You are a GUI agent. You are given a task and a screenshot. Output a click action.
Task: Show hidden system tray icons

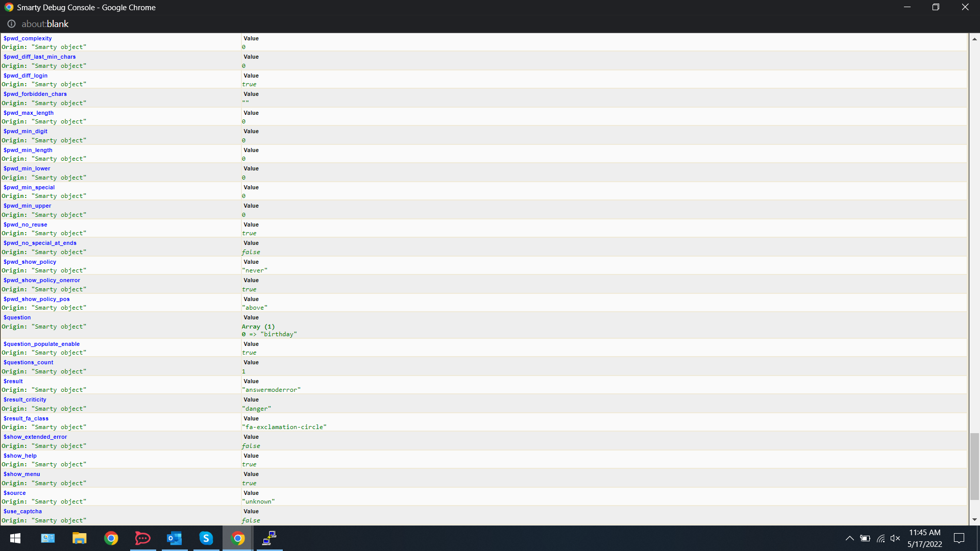click(x=849, y=538)
